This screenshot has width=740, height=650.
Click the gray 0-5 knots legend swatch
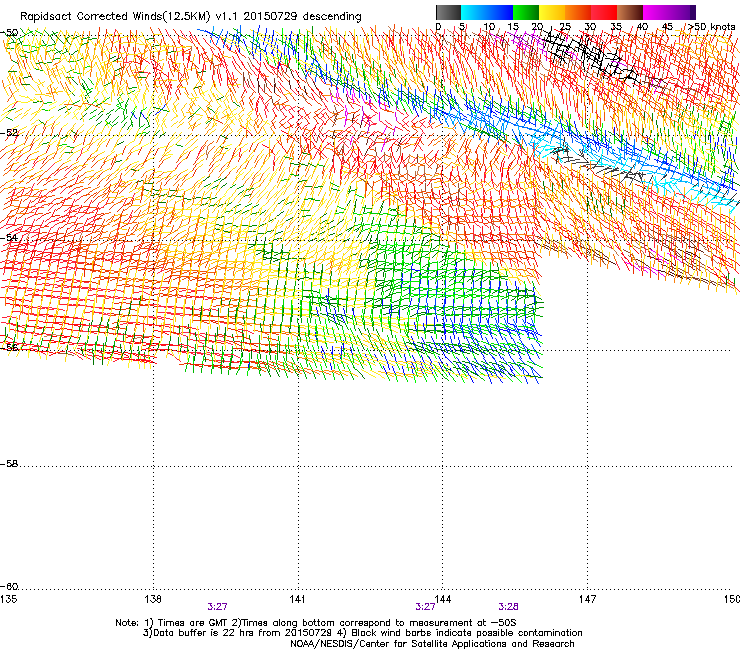(448, 12)
